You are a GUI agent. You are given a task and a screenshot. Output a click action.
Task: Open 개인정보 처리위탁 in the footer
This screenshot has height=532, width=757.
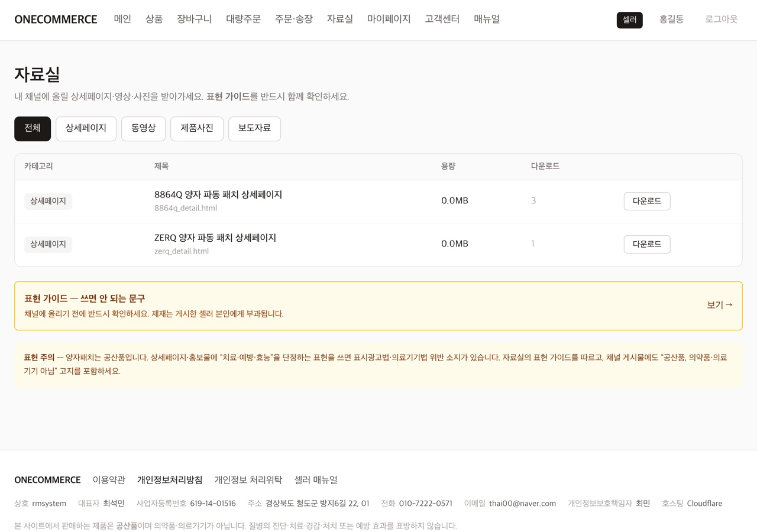[248, 480]
